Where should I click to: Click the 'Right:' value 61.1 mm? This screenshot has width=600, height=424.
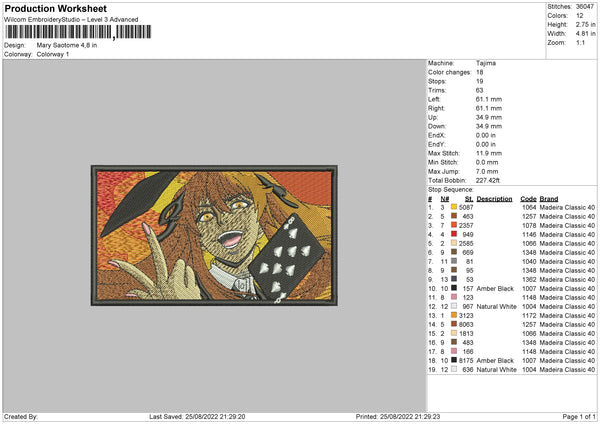tap(489, 108)
